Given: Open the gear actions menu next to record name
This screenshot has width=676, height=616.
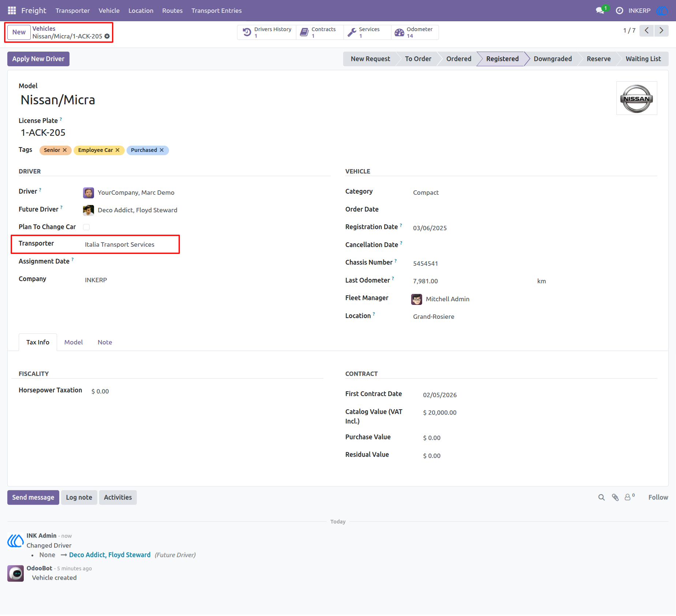Looking at the screenshot, I should point(107,36).
